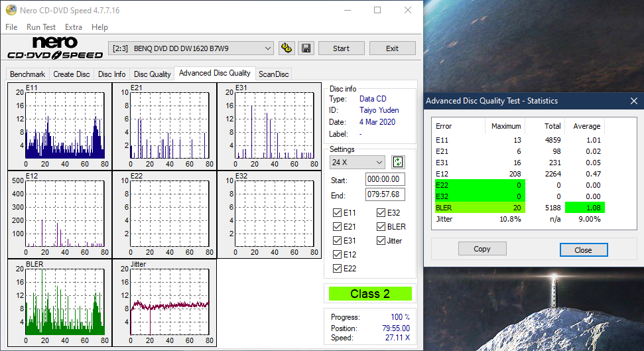Click the Exit button
The width and height of the screenshot is (644, 351).
tap(392, 48)
